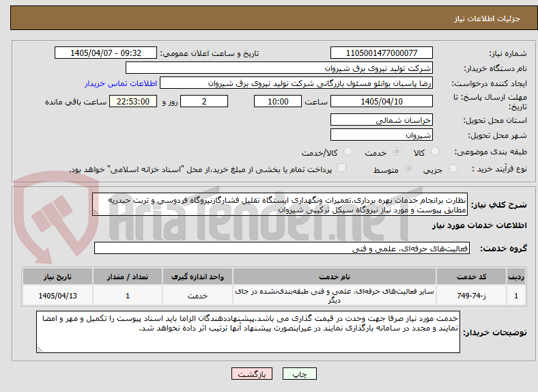Click the بازگشت back button
The width and height of the screenshot is (538, 392).
(x=252, y=374)
